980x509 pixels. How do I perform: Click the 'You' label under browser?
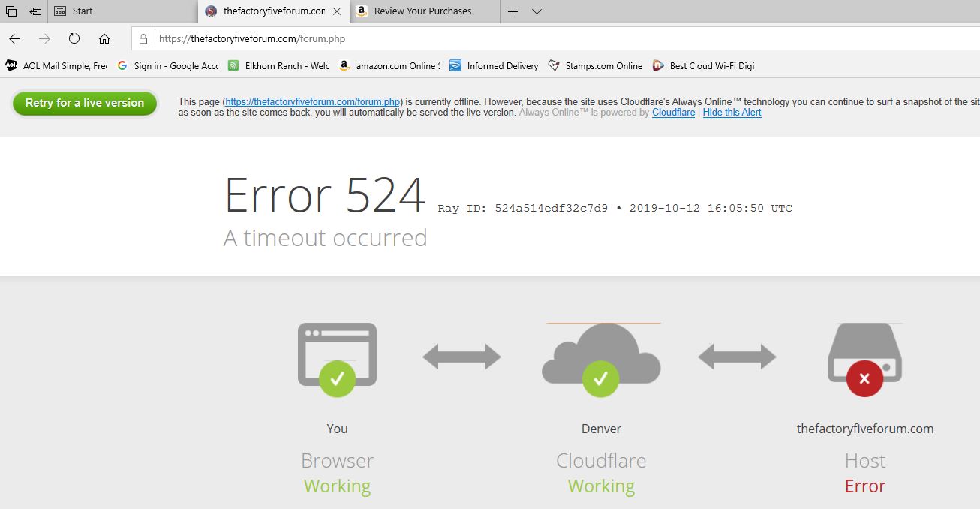coord(337,429)
